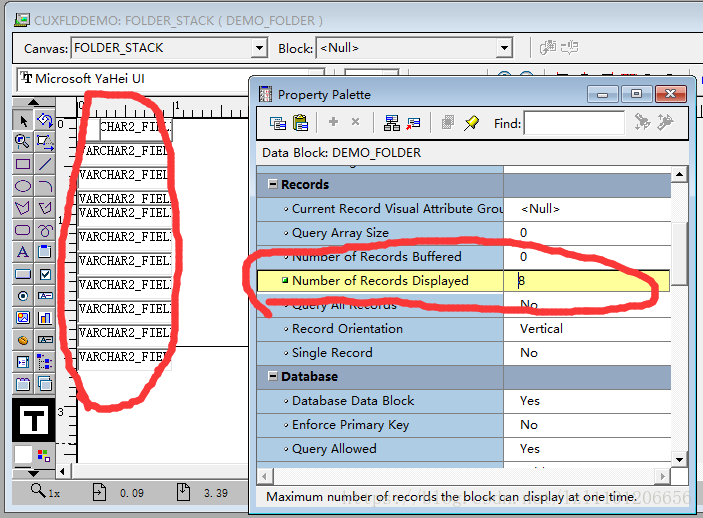Choose the Tab Canvas tool
703x518 pixels.
[23, 383]
